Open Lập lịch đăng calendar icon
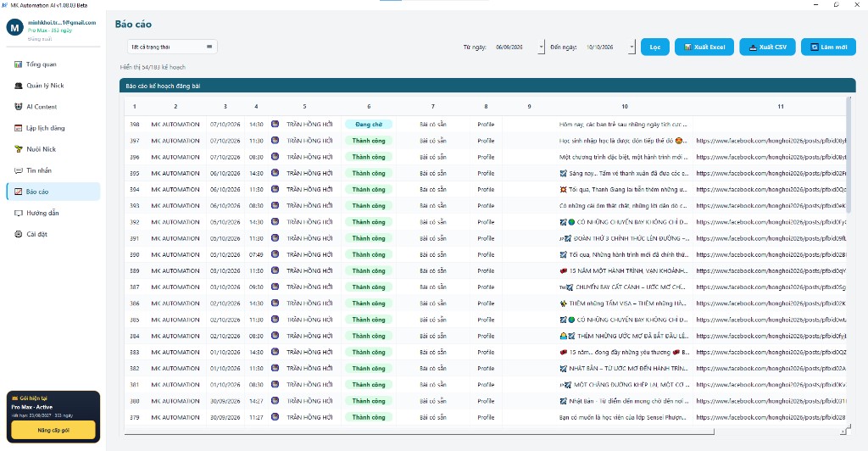The image size is (868, 451). point(19,128)
